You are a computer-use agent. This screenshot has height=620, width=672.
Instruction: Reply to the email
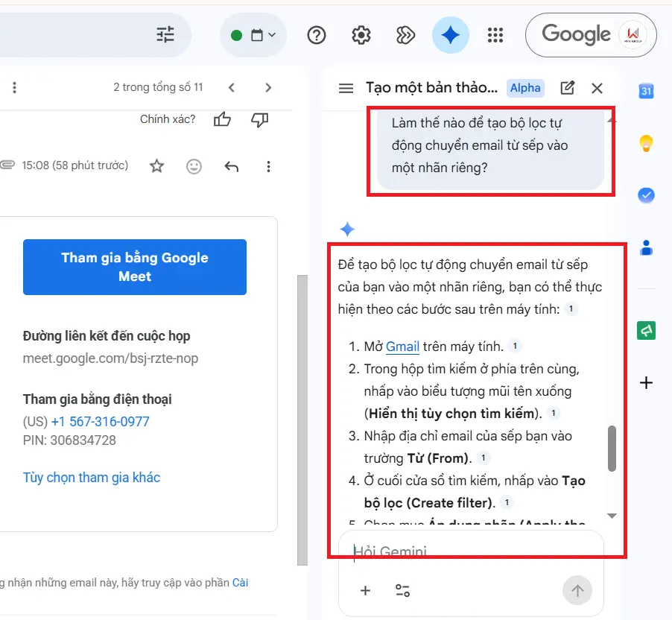232,166
